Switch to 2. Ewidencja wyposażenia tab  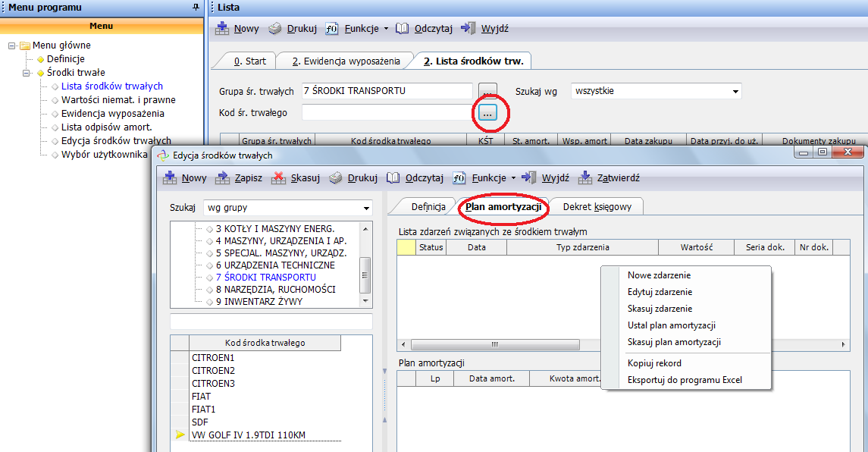click(x=346, y=61)
